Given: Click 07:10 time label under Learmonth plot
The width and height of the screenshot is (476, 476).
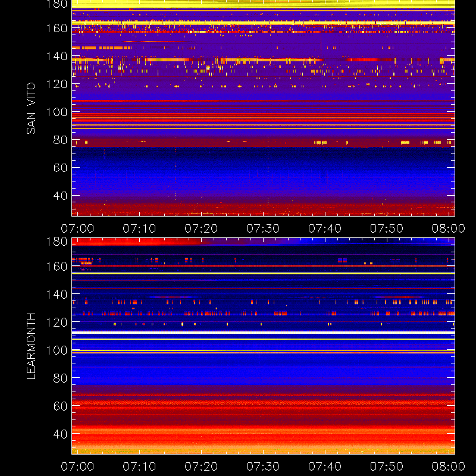Looking at the screenshot, I should click(x=139, y=466).
